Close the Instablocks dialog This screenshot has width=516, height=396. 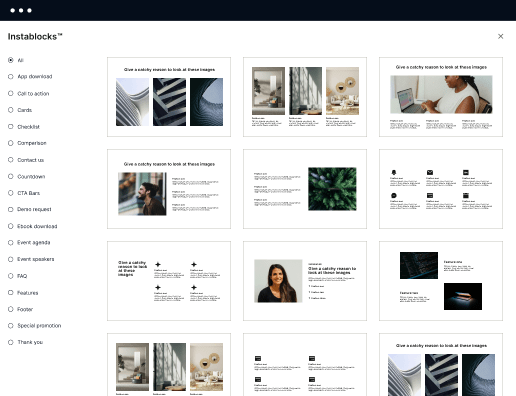(500, 36)
